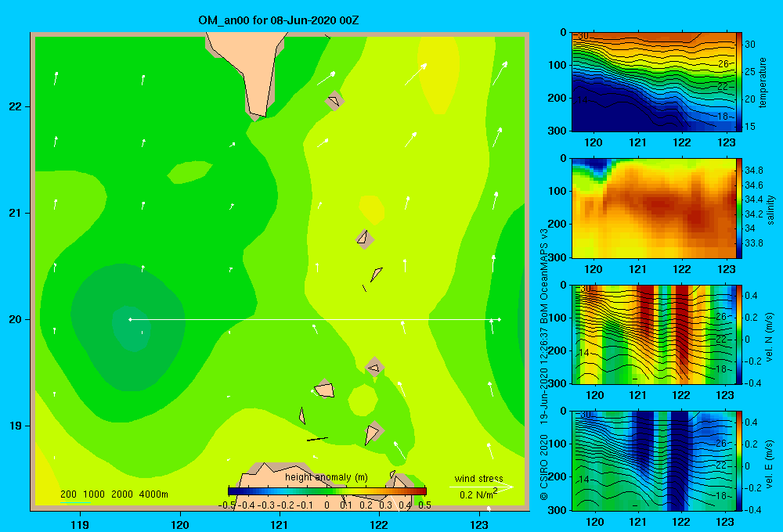Click the low height anomaly eddy center
The image size is (783, 532).
[131, 327]
